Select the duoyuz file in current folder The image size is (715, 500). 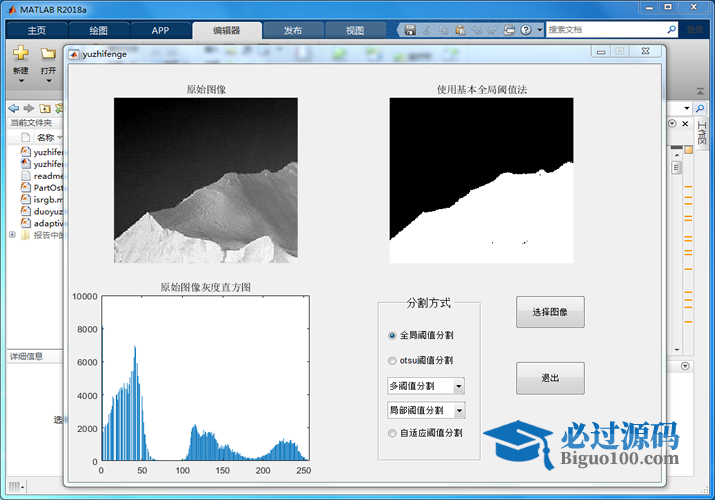point(41,211)
